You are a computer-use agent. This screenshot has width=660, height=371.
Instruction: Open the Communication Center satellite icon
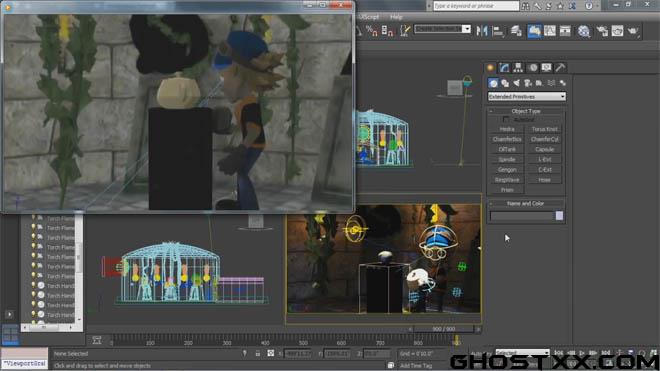tap(549, 6)
